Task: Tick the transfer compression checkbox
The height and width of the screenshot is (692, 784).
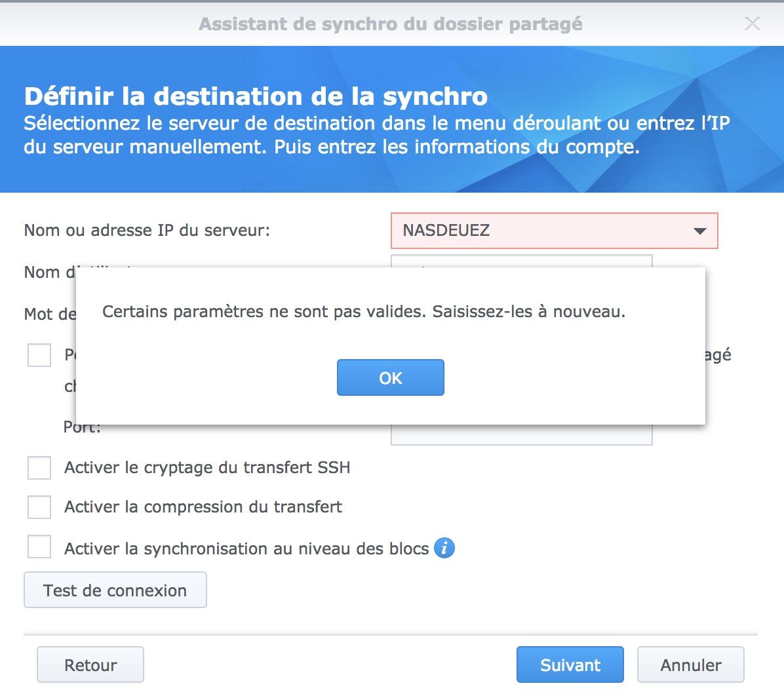Action: [39, 507]
